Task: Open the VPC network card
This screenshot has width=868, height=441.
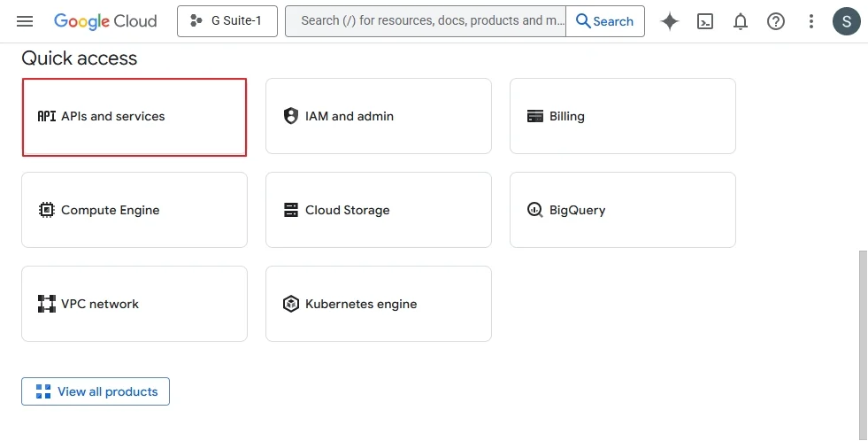Action: (134, 304)
